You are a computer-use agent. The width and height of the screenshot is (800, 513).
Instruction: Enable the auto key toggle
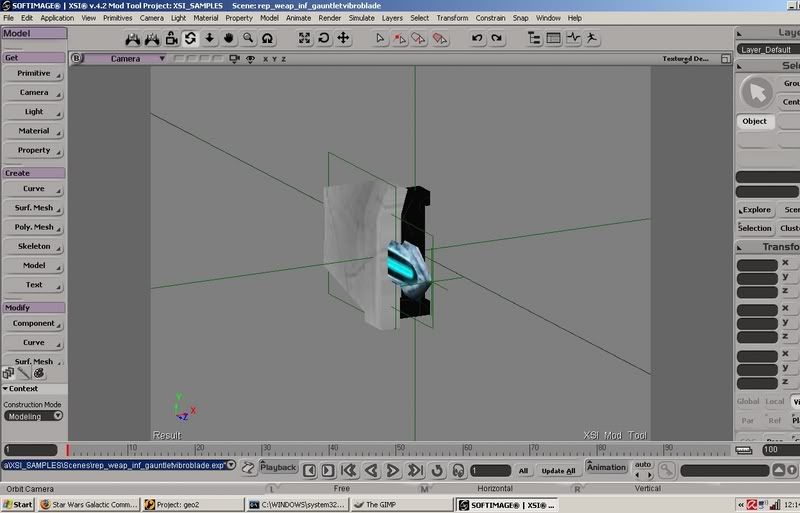click(643, 464)
